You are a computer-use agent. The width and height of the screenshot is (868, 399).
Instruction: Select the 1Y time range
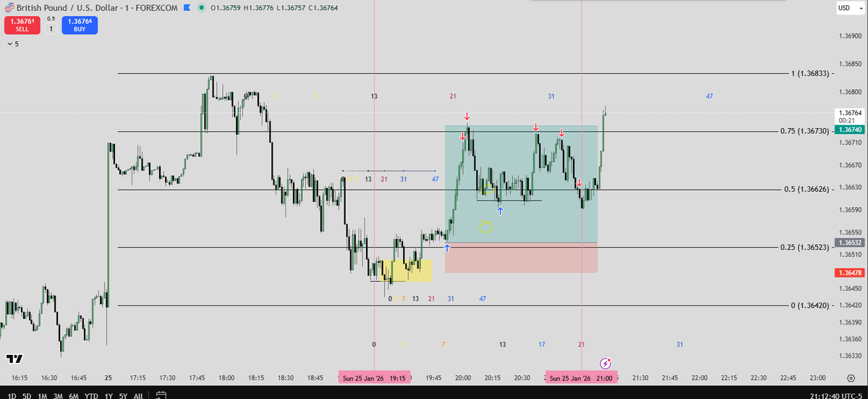109,395
